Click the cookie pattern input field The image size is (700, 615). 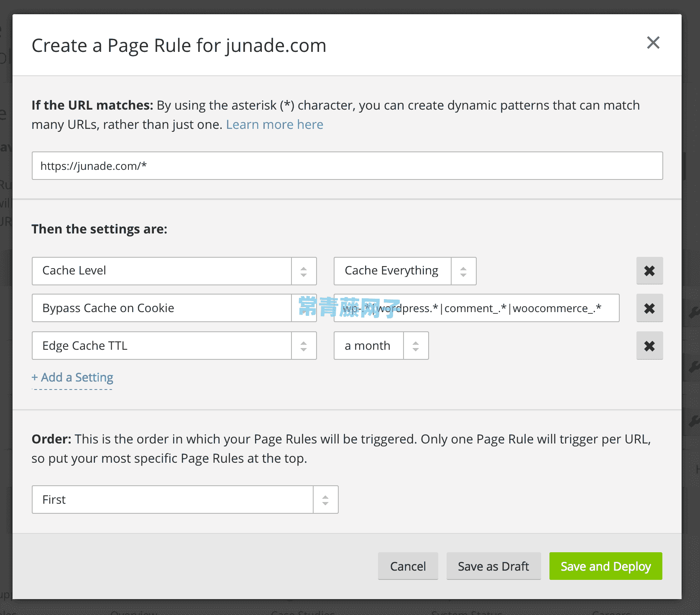pos(476,308)
